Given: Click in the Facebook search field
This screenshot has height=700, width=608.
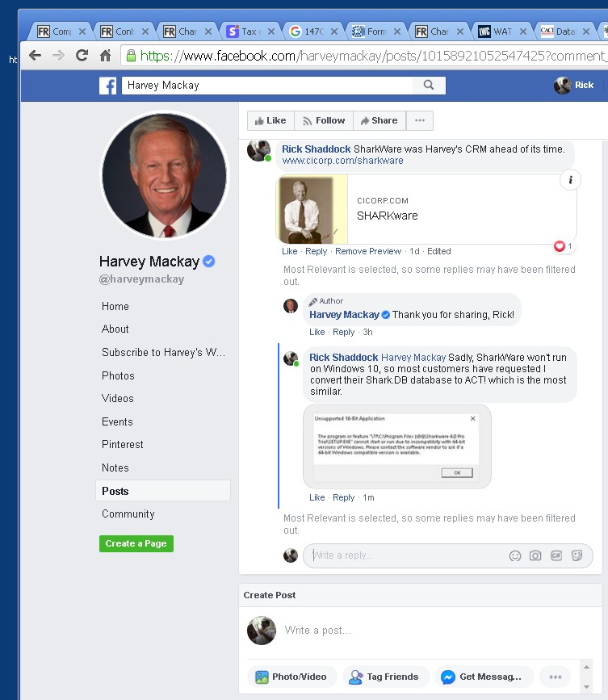Looking at the screenshot, I should 268,86.
